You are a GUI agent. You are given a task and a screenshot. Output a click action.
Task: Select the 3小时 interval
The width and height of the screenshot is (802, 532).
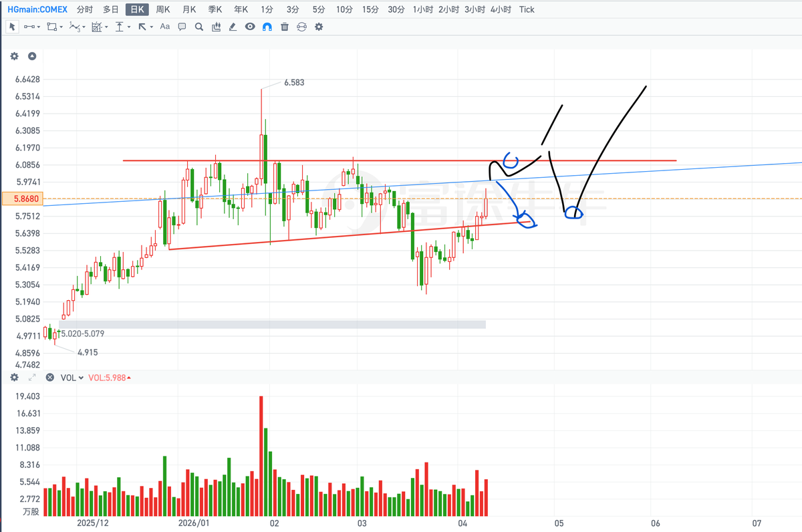(x=475, y=9)
